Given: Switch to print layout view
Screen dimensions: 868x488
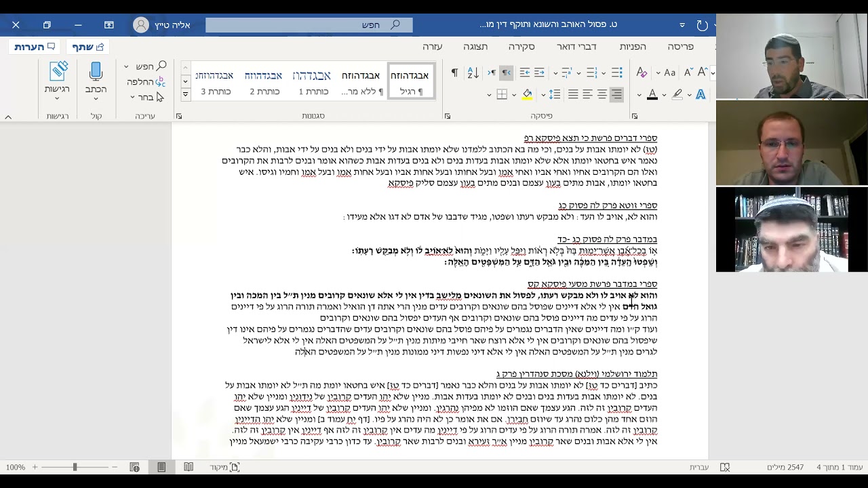Looking at the screenshot, I should (x=161, y=467).
